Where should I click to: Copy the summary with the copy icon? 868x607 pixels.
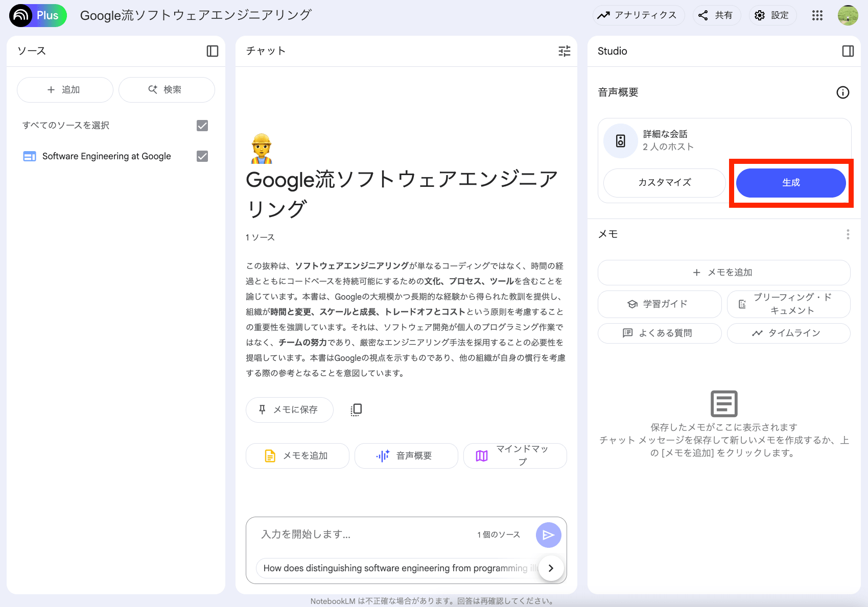[357, 410]
